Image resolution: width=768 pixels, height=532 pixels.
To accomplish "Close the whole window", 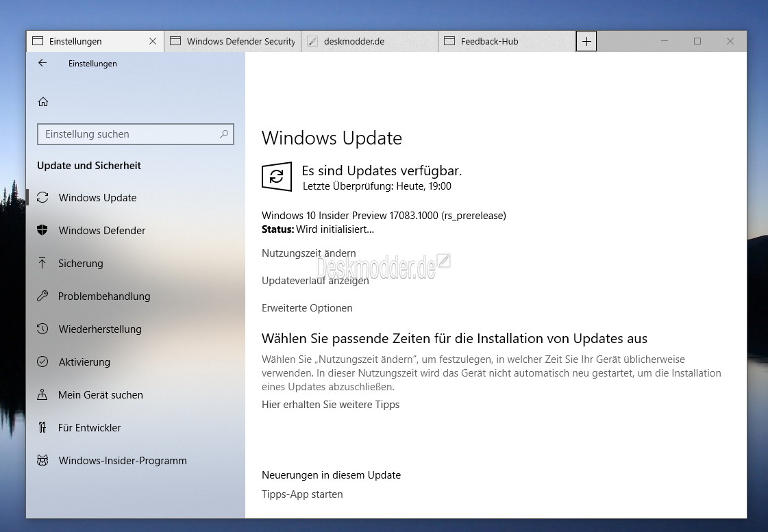I will pyautogui.click(x=730, y=41).
